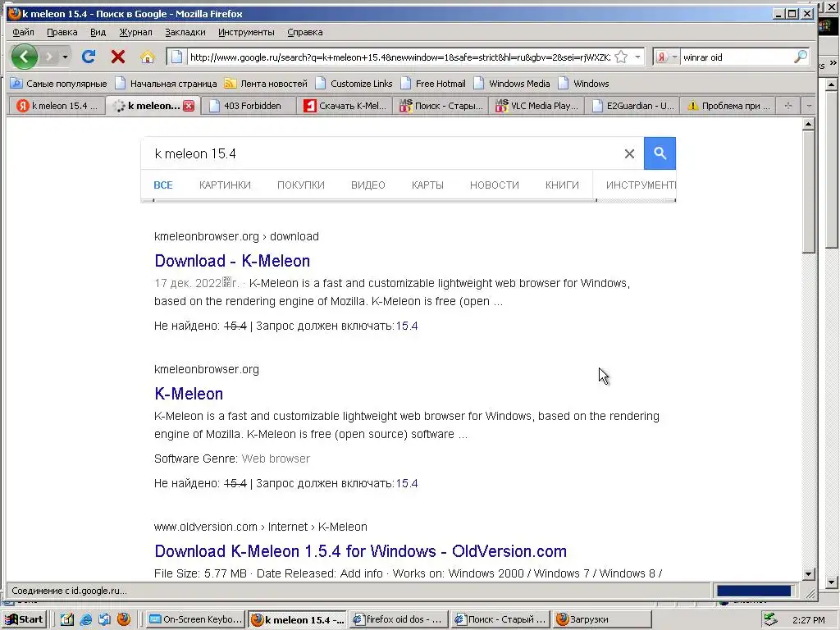Open the address bar history dropdown
Image resolution: width=840 pixels, height=630 pixels.
637,57
